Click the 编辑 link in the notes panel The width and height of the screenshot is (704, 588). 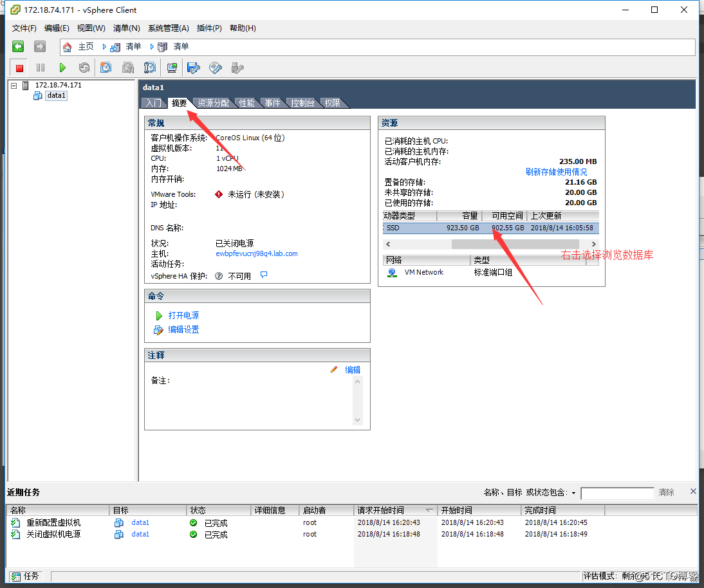tap(353, 370)
